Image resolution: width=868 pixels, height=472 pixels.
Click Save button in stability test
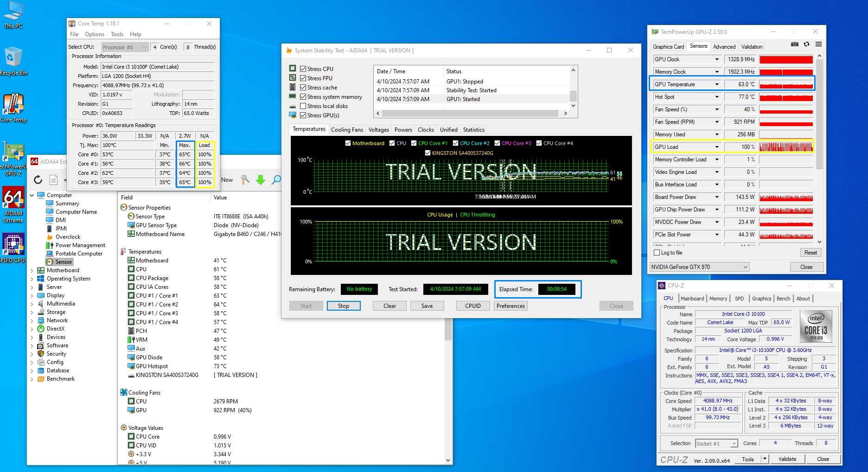427,306
